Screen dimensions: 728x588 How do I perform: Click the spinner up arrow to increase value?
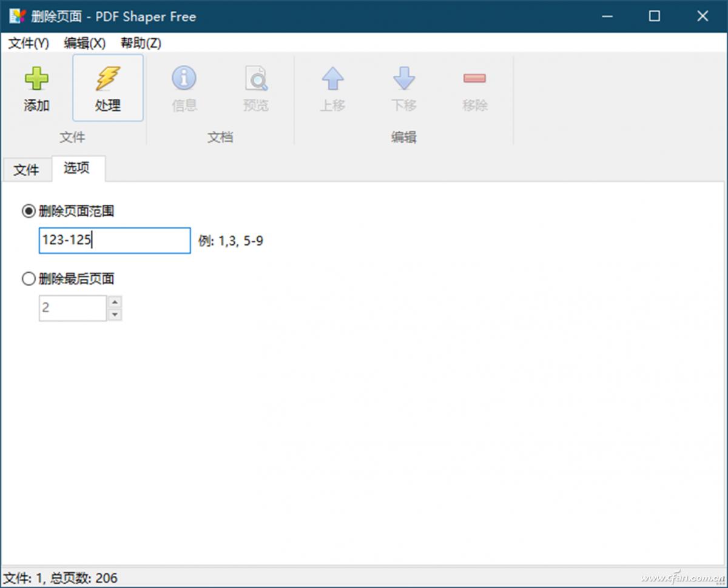pos(115,301)
